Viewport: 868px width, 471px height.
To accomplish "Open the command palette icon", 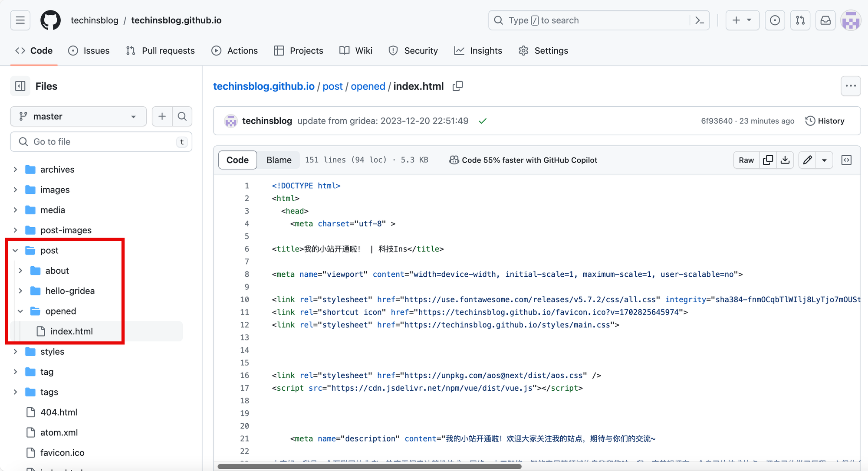I will [700, 20].
